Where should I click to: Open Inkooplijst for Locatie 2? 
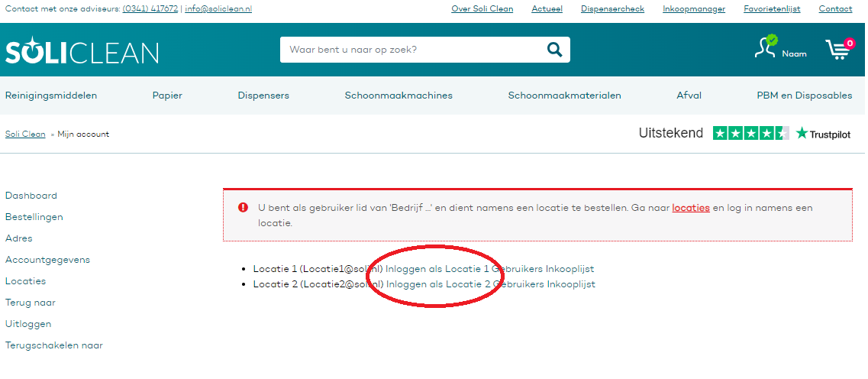pos(571,284)
